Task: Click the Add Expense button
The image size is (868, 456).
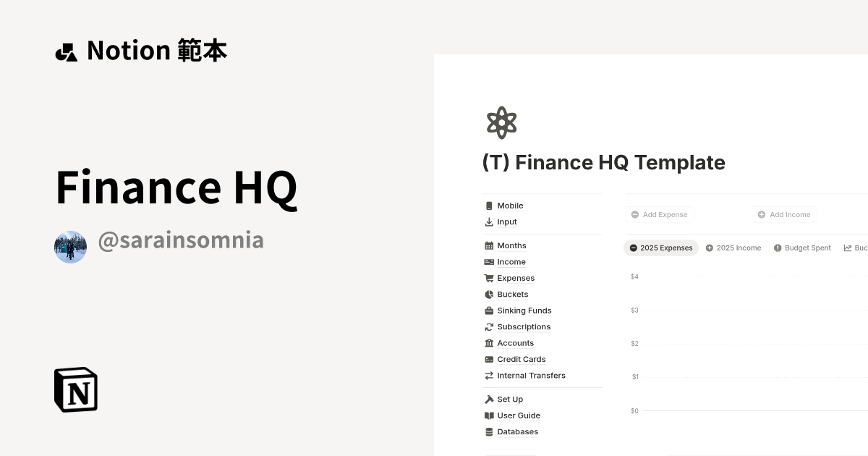Action: click(x=659, y=214)
